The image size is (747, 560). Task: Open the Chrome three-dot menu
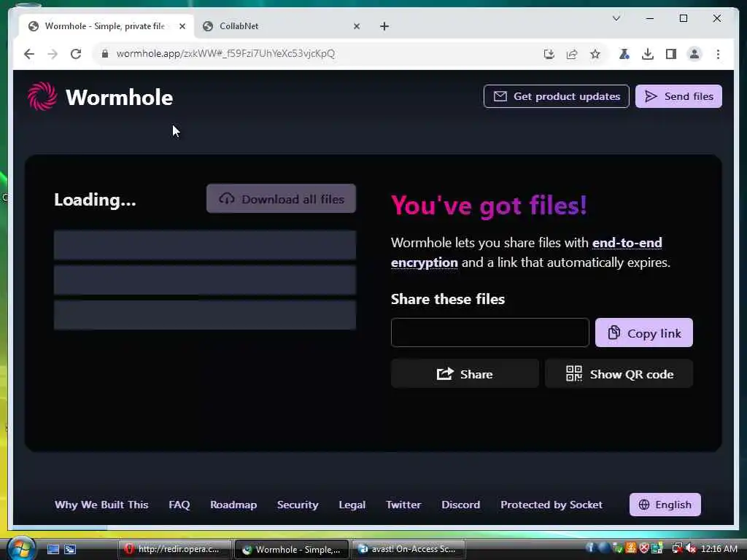click(x=718, y=54)
